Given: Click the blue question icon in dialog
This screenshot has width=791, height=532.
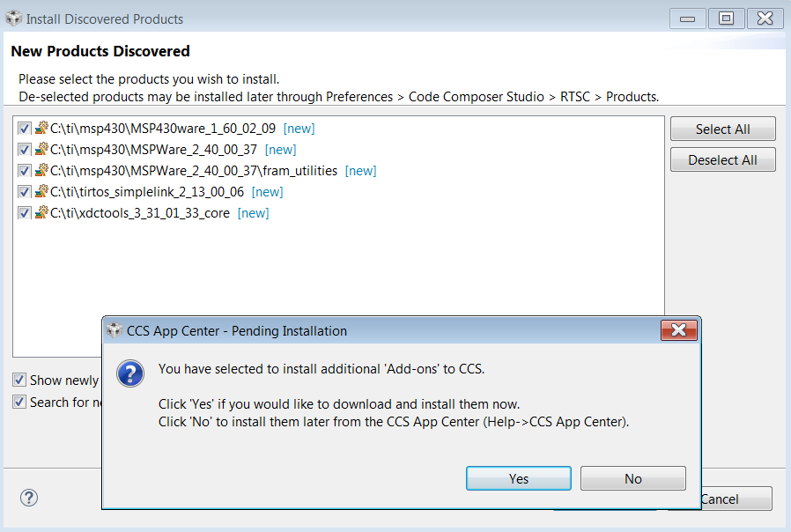Looking at the screenshot, I should click(130, 373).
